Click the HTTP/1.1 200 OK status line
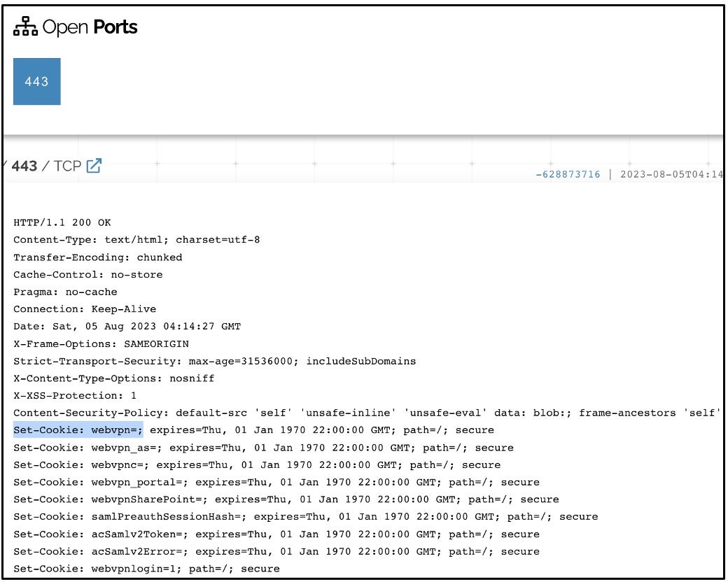This screenshot has width=728, height=584. (62, 222)
